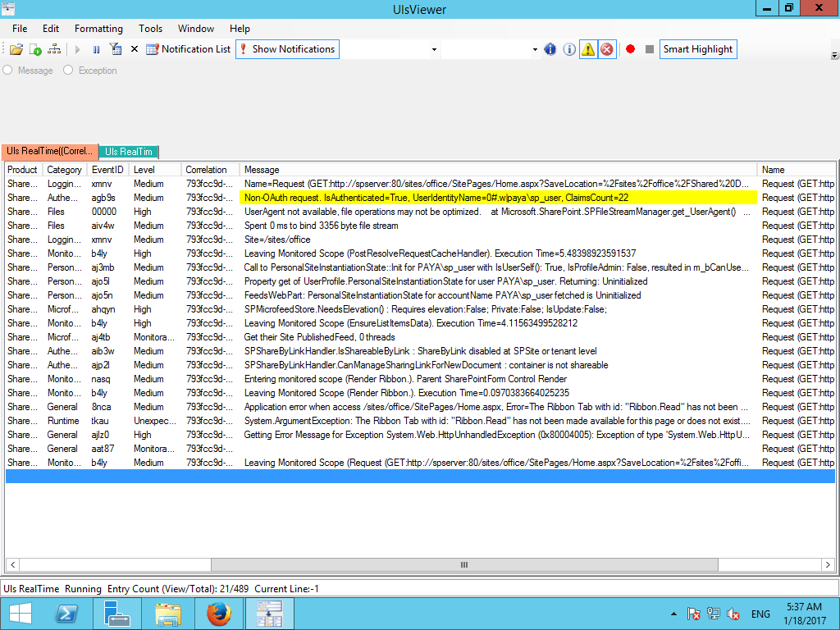840x630 pixels.
Task: Open the Windows Start button
Action: coord(21,614)
